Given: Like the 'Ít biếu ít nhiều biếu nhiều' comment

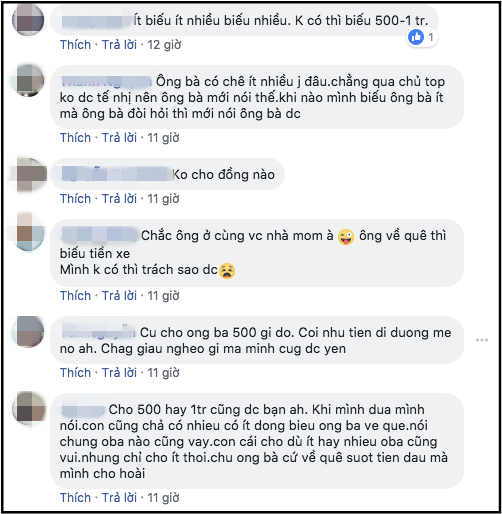Looking at the screenshot, I should pos(75,45).
